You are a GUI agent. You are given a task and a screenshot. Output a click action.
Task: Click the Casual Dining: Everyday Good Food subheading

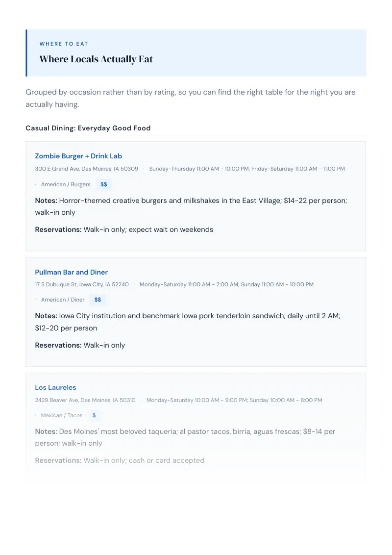[x=88, y=128]
